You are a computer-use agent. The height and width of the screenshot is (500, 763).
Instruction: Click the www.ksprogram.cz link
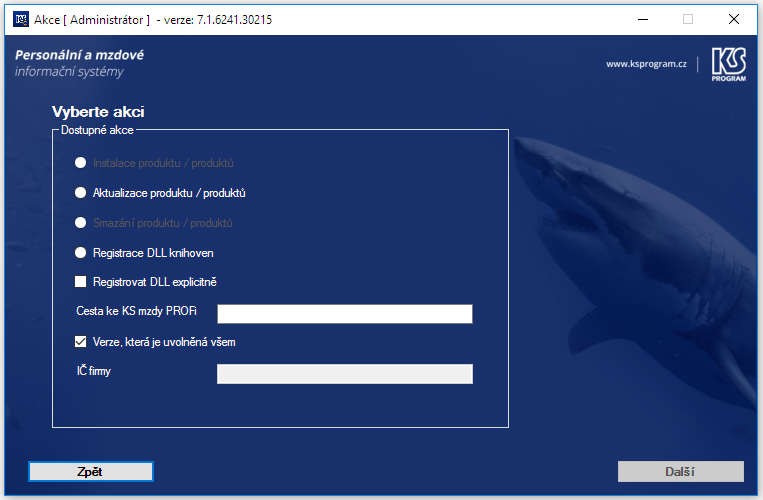pyautogui.click(x=646, y=64)
